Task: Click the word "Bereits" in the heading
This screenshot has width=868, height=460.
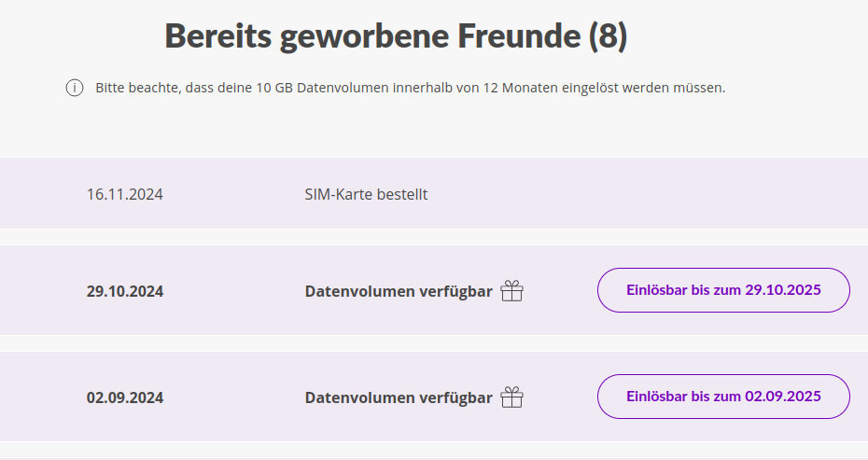Action: (216, 35)
